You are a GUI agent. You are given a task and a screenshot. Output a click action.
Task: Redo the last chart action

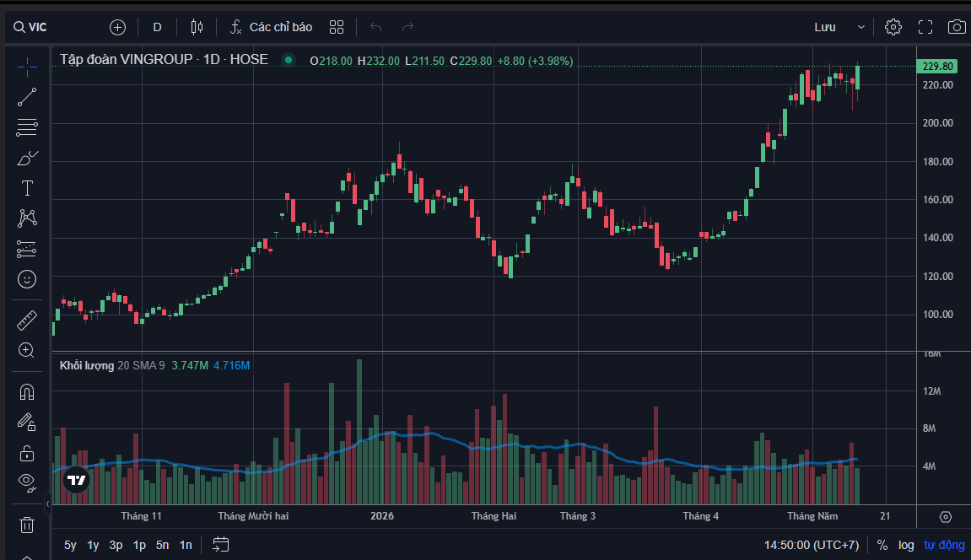pyautogui.click(x=407, y=27)
